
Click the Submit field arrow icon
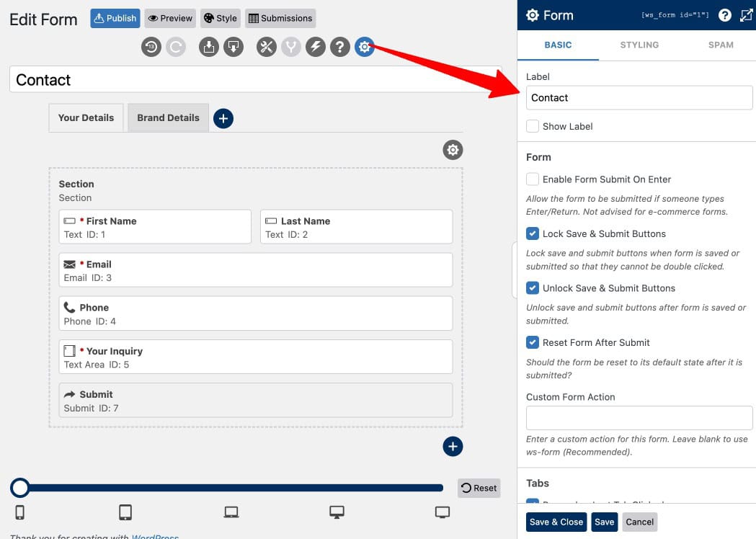(x=69, y=394)
